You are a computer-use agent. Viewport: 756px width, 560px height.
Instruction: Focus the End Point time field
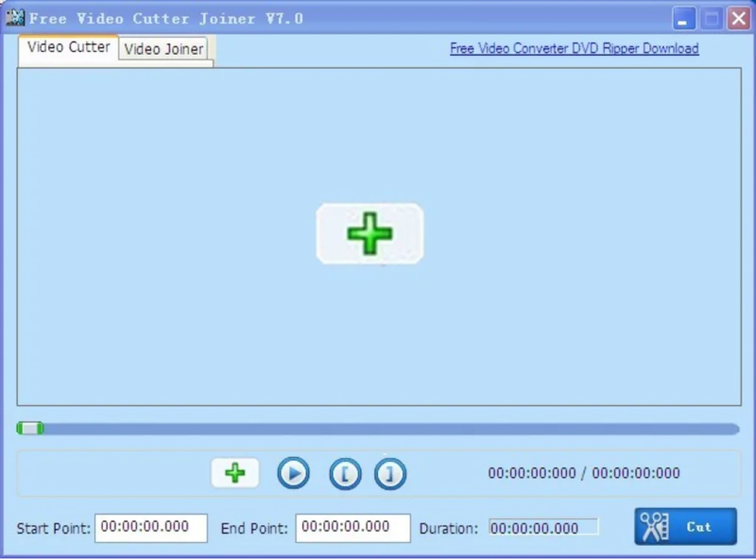pyautogui.click(x=352, y=528)
